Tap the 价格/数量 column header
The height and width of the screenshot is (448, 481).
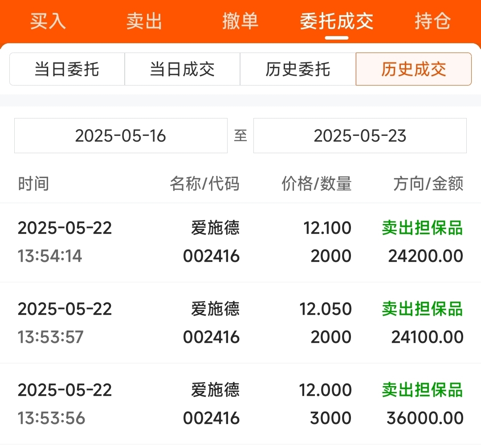(x=317, y=183)
